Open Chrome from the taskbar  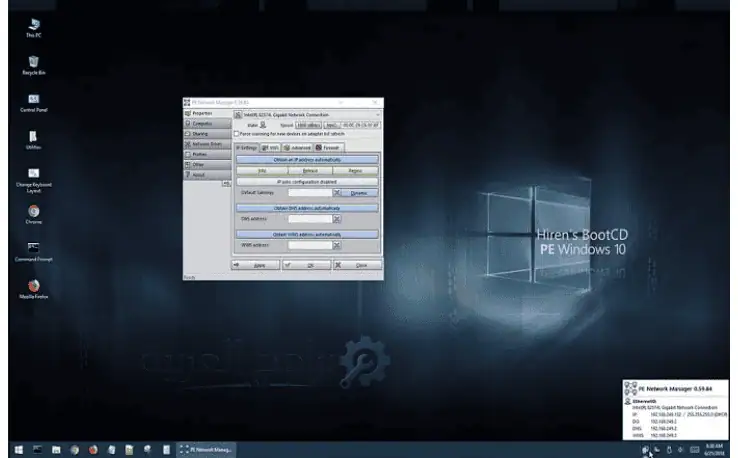tap(74, 450)
